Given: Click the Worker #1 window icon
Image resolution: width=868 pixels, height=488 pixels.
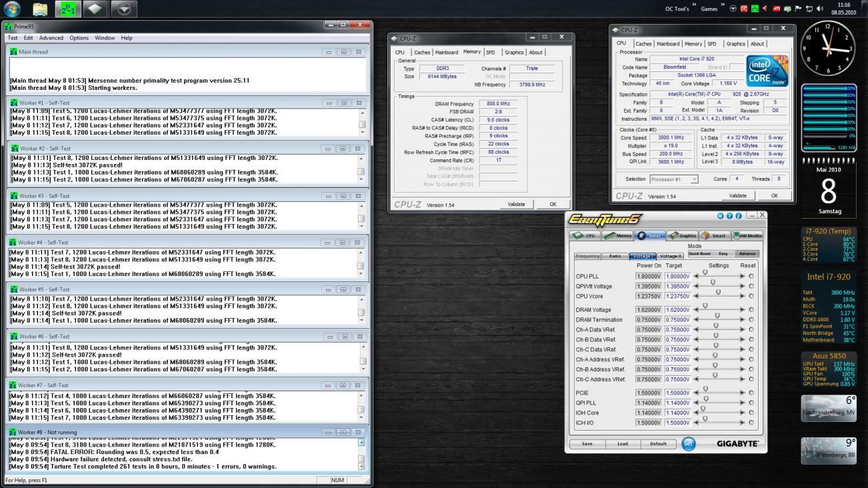Looking at the screenshot, I should point(13,103).
